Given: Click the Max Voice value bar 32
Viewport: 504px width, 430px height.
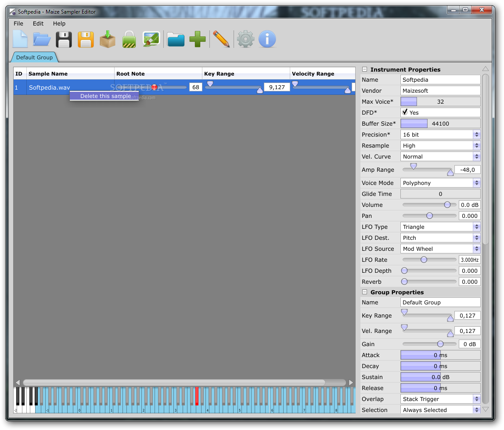Looking at the screenshot, I should 440,101.
